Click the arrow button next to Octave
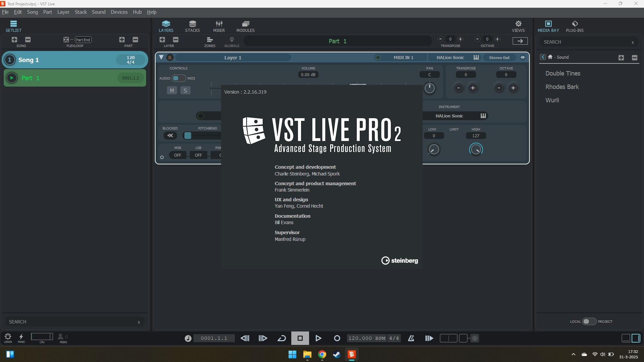The width and height of the screenshot is (644, 362). 520,41
